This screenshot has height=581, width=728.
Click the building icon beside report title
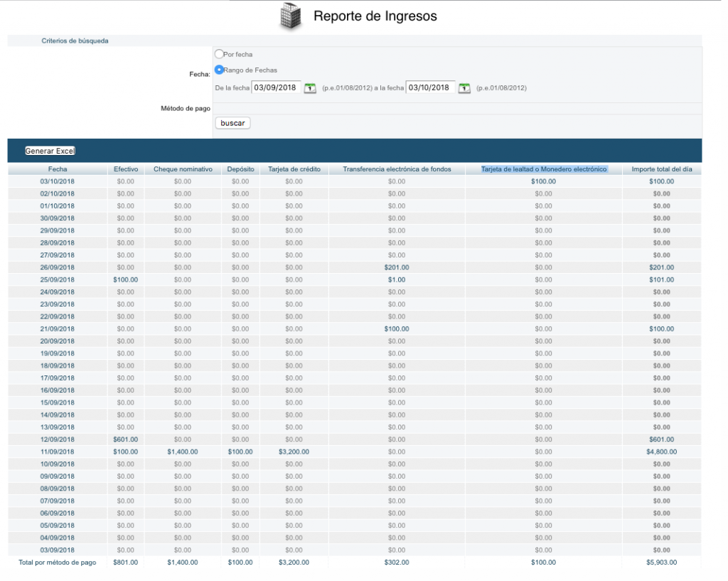(x=291, y=16)
